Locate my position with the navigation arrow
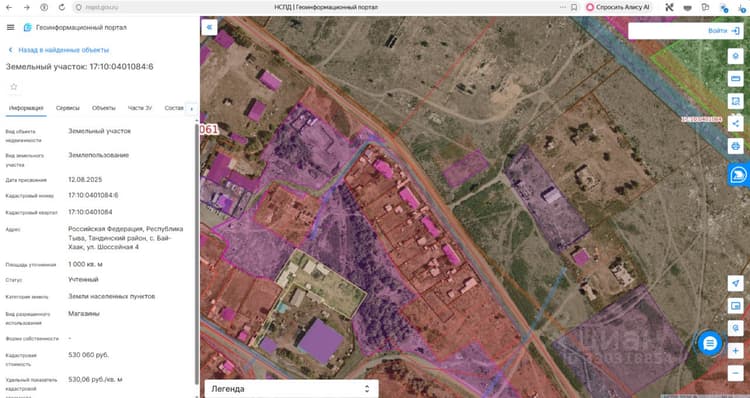The height and width of the screenshot is (398, 750). tap(735, 283)
